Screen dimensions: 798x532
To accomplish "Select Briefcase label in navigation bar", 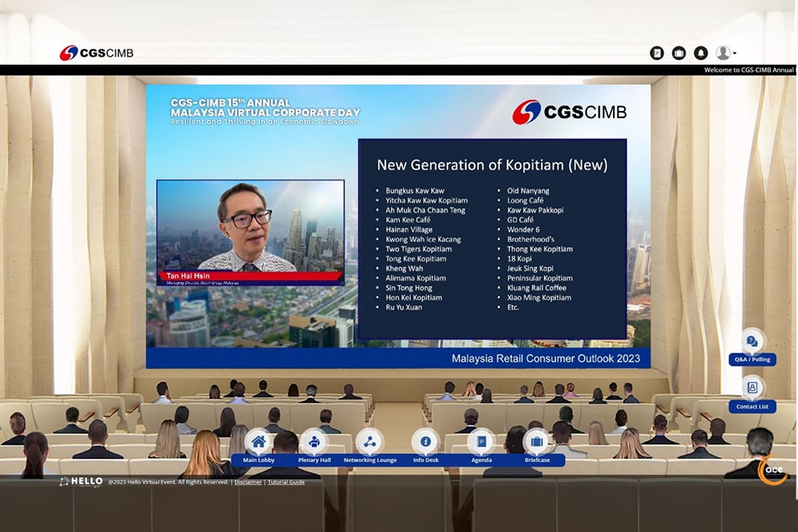I will pos(537,459).
